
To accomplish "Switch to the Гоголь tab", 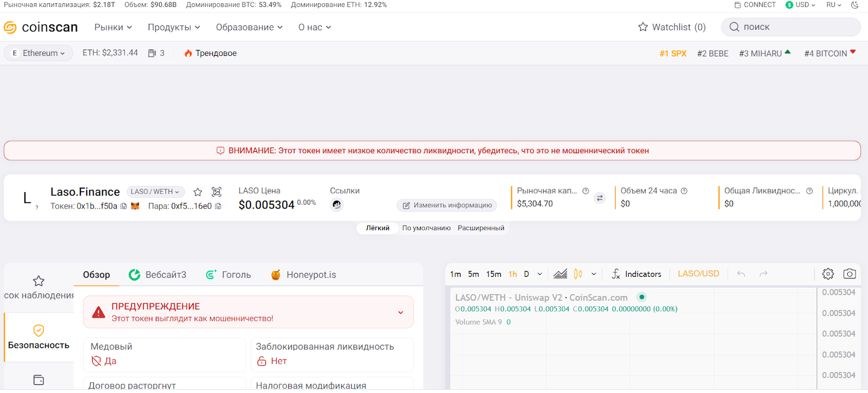I will (x=228, y=275).
